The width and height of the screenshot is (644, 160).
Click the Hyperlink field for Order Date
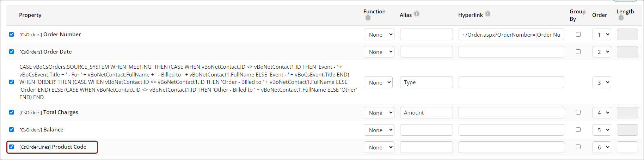511,52
